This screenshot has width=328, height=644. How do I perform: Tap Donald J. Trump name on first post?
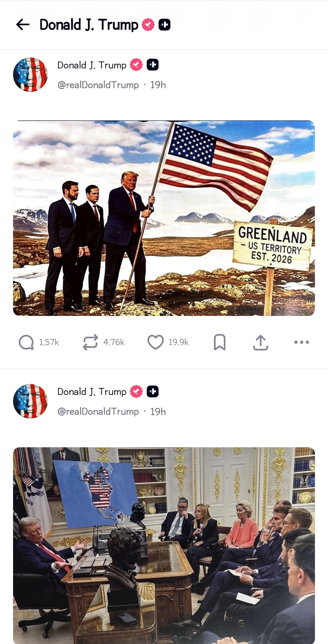click(x=92, y=65)
